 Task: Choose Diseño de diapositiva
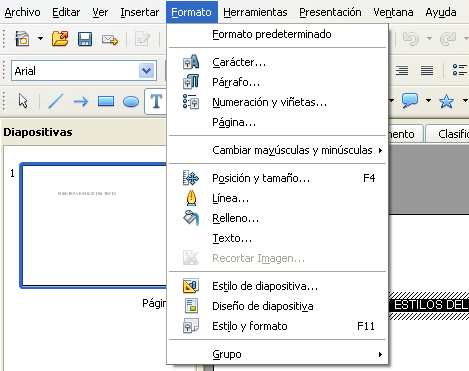point(277,306)
